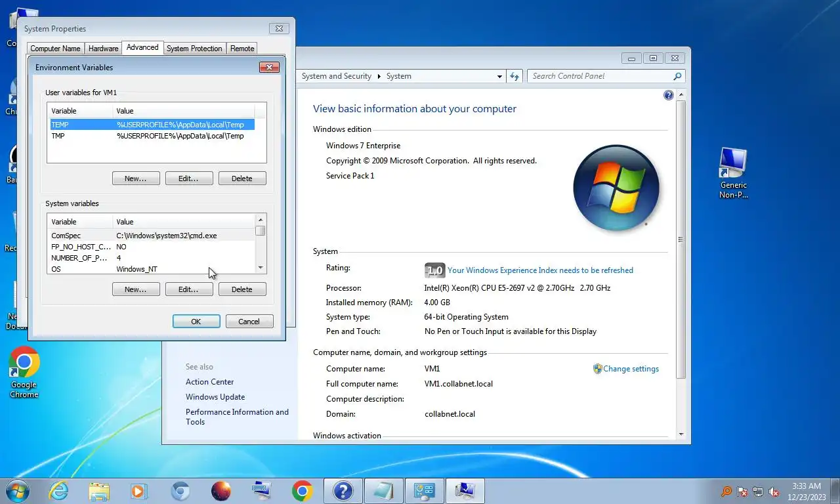Click the keyboard and monitor icon in taskbar
The image size is (840, 504).
262,491
